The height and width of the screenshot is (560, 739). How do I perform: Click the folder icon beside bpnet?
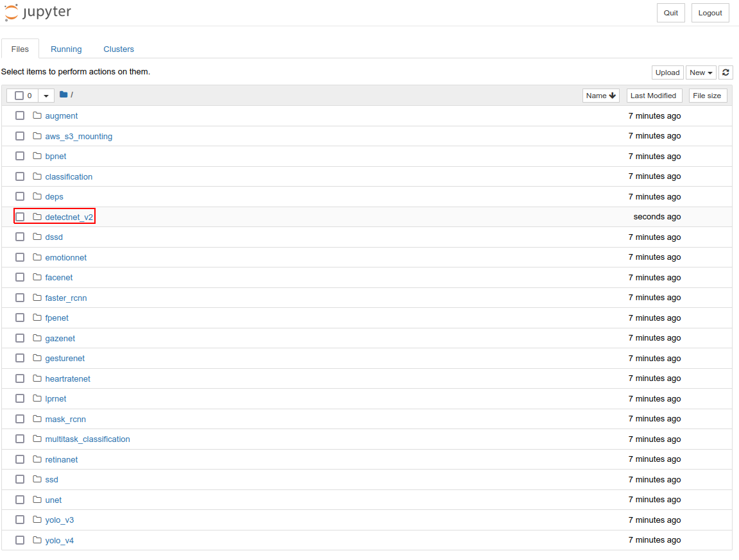coord(37,156)
